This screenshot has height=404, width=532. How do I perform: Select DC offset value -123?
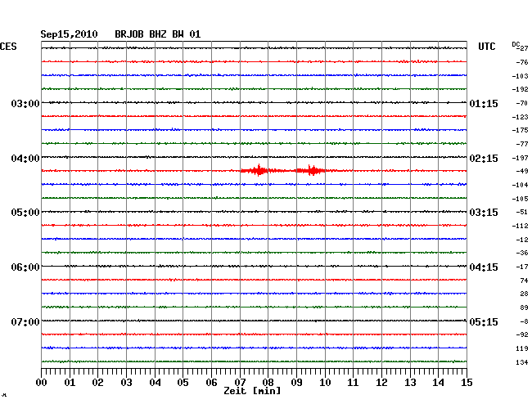point(520,117)
